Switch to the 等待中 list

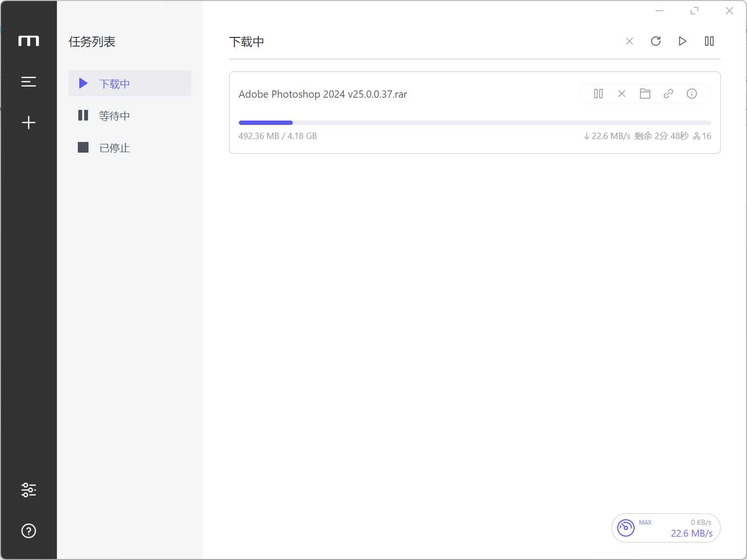point(130,116)
